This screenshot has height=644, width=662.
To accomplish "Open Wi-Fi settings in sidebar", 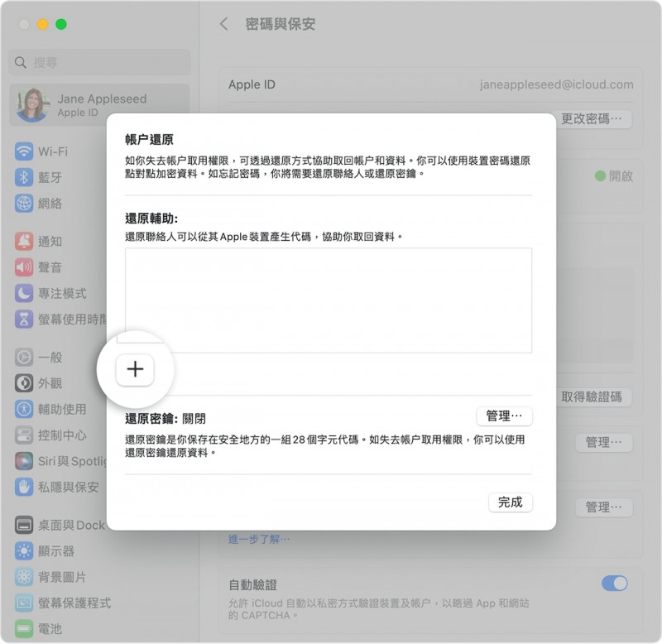I will (x=52, y=151).
